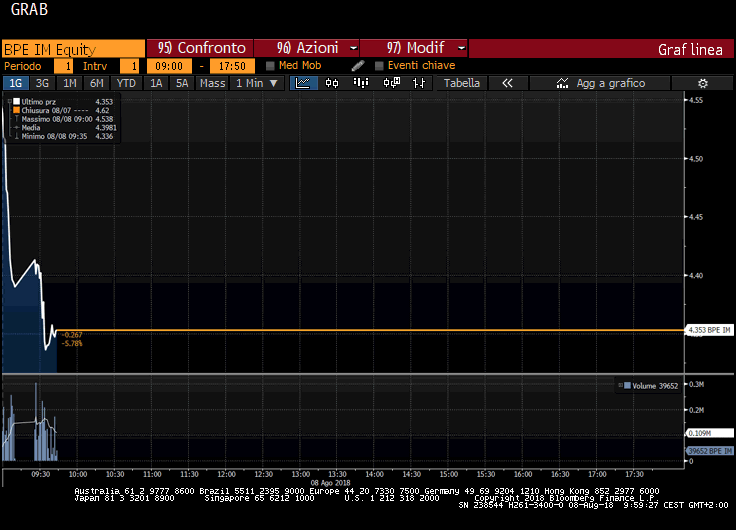This screenshot has width=736, height=530.
Task: Click the double left chevron icon
Action: 507,83
